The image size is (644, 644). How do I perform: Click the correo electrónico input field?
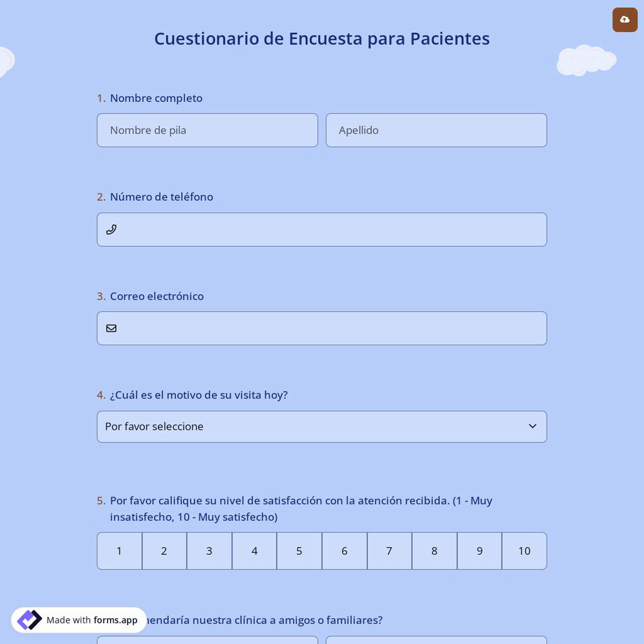[x=322, y=328]
